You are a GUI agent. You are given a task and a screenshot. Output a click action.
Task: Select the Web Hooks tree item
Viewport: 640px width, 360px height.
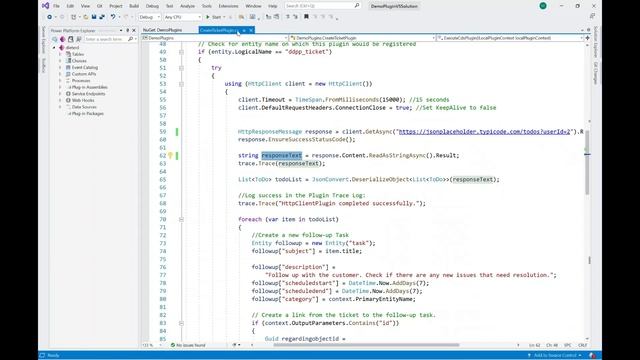coord(83,100)
